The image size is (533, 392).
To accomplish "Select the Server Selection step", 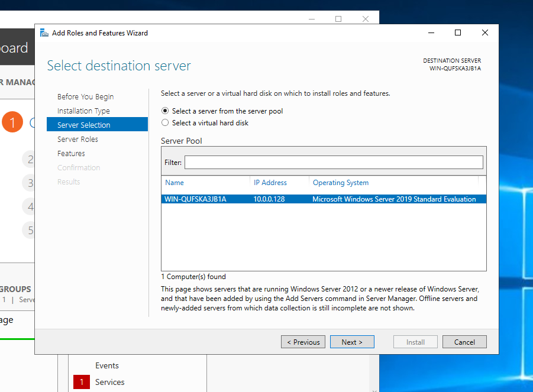I will [x=97, y=125].
